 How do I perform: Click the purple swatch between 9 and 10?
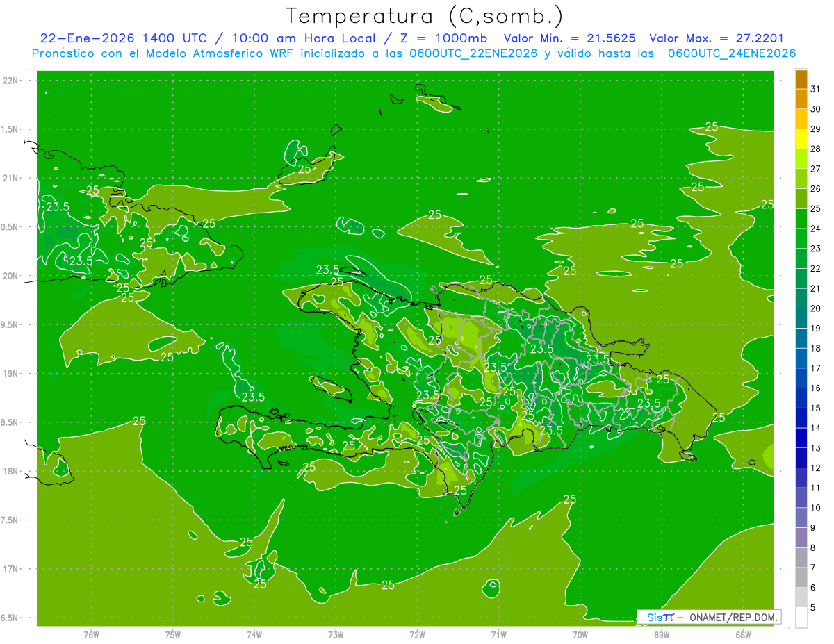point(801,518)
